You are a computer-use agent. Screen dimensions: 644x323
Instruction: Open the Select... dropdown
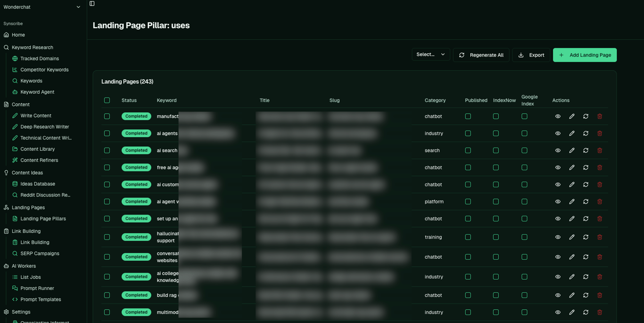coord(431,55)
